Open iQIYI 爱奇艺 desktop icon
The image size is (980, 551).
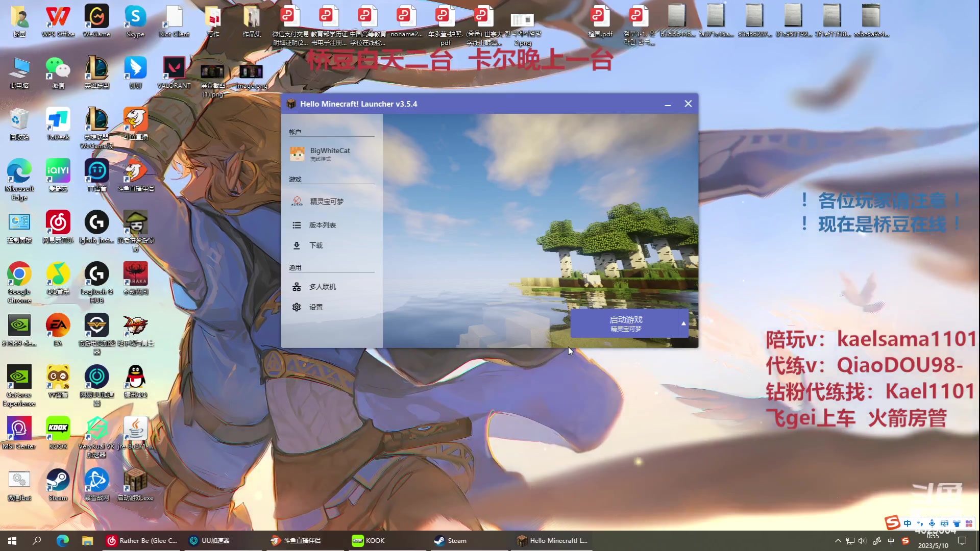click(58, 176)
